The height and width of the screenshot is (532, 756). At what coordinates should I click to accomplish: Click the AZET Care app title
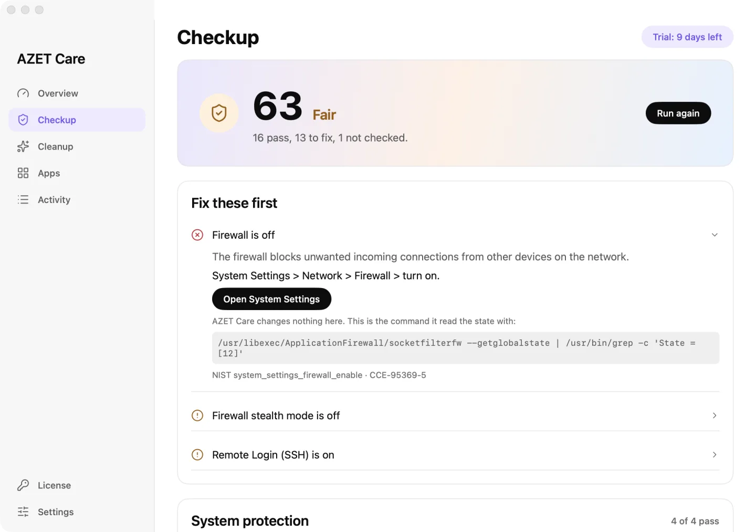51,59
